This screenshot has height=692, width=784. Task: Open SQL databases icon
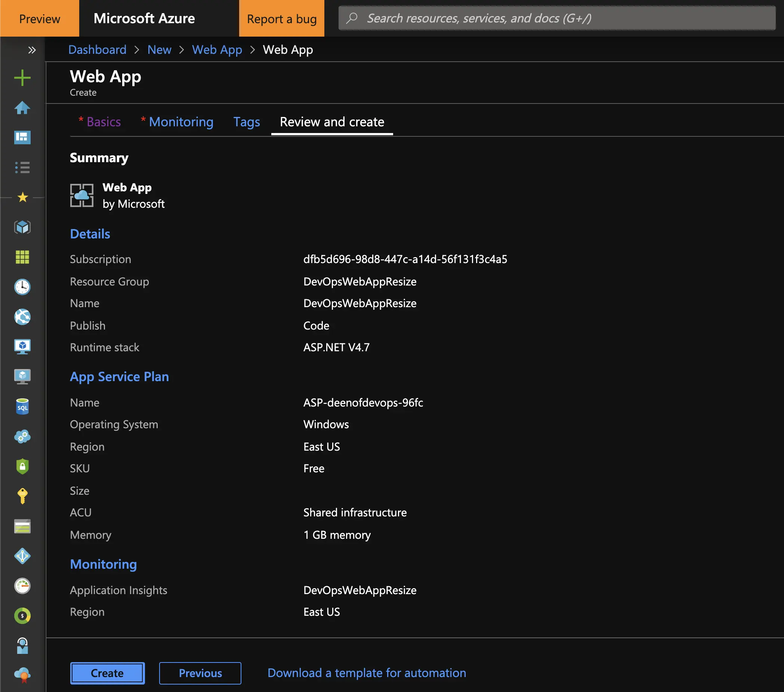[22, 407]
